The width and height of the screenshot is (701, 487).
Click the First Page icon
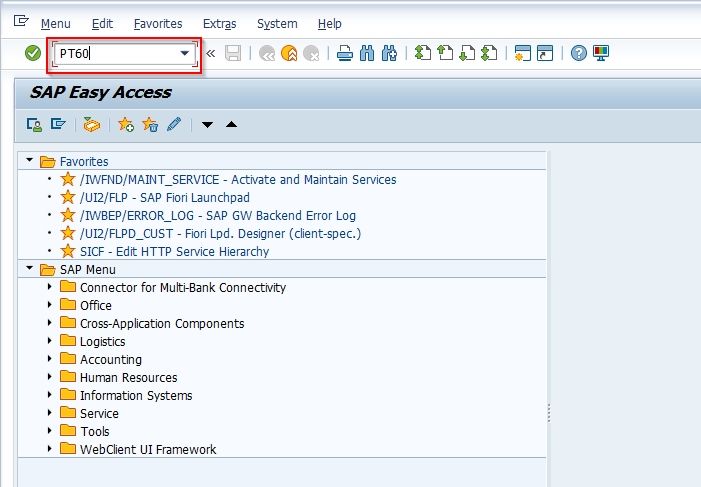click(422, 53)
